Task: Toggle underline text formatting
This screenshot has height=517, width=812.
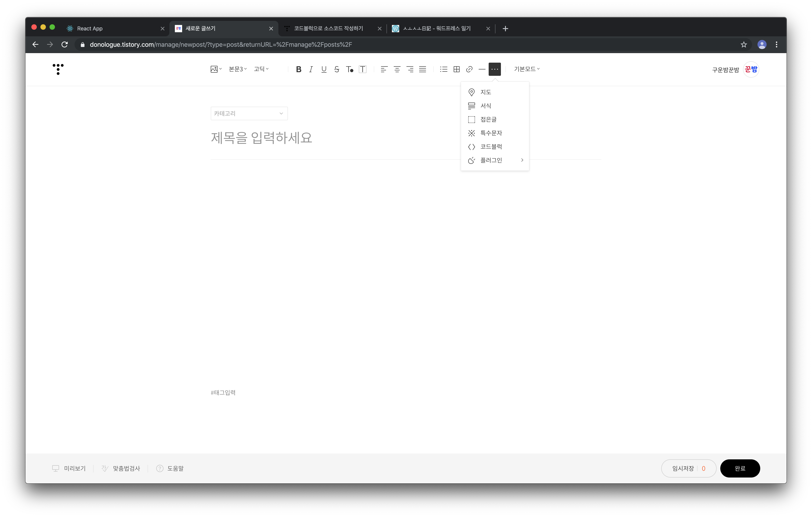Action: coord(324,69)
